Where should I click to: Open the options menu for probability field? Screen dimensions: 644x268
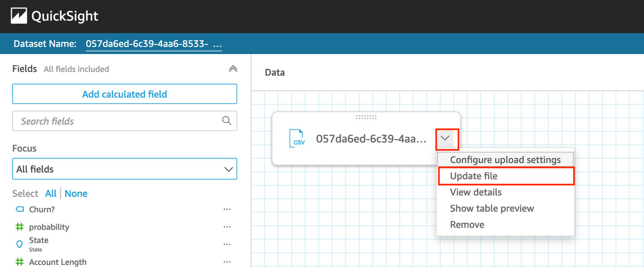pyautogui.click(x=227, y=227)
